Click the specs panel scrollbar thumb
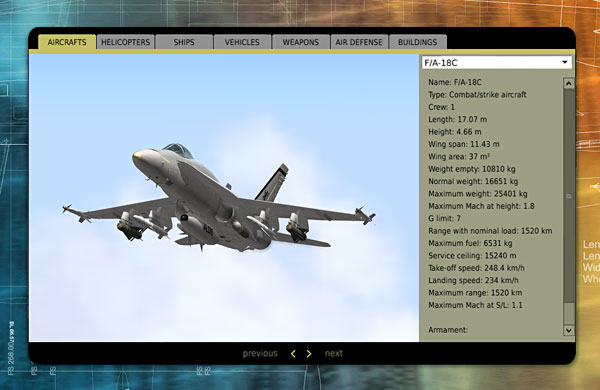This screenshot has height=390, width=600. (x=569, y=196)
